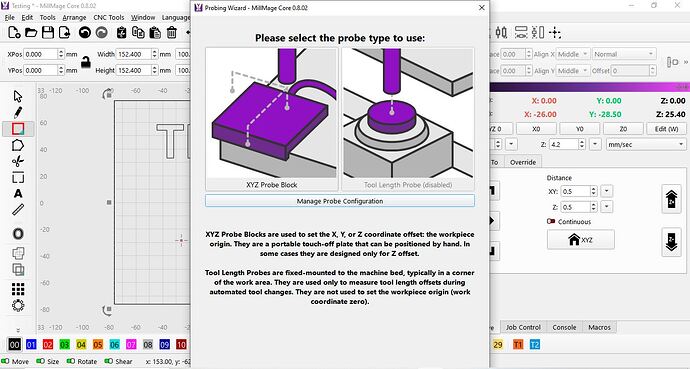Click the Y0 zero button
The image size is (690, 369).
click(x=580, y=129)
